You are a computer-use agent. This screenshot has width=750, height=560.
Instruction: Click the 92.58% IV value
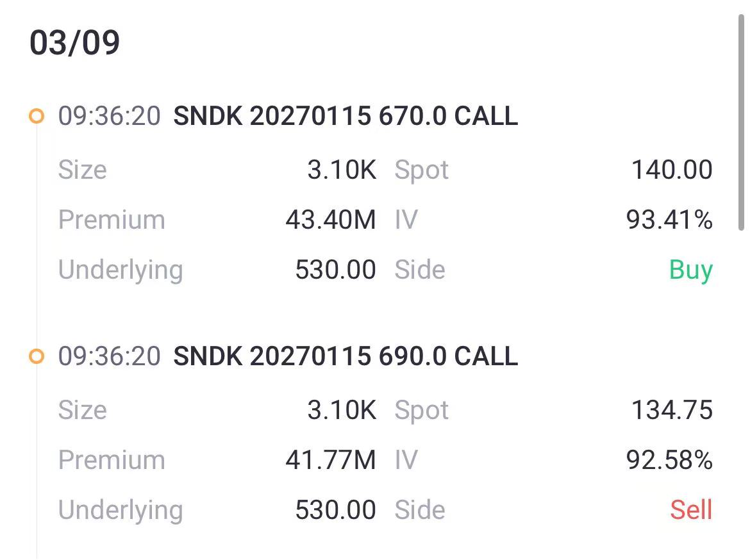(669, 460)
